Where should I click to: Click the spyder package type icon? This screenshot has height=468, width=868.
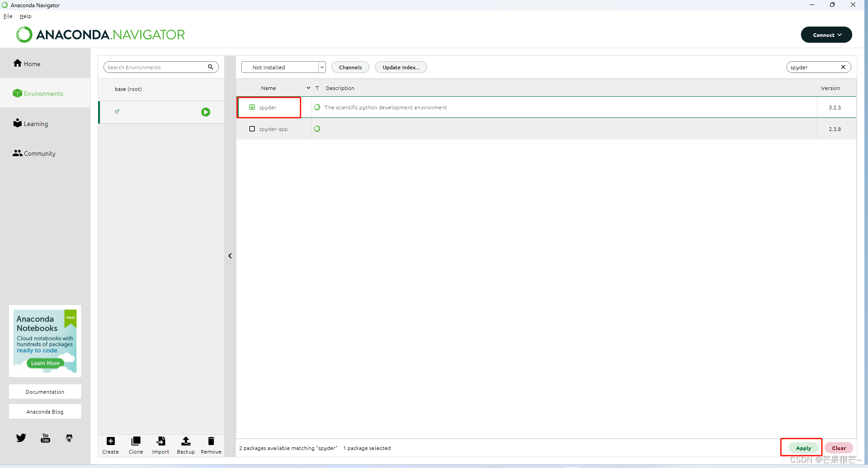click(x=317, y=107)
